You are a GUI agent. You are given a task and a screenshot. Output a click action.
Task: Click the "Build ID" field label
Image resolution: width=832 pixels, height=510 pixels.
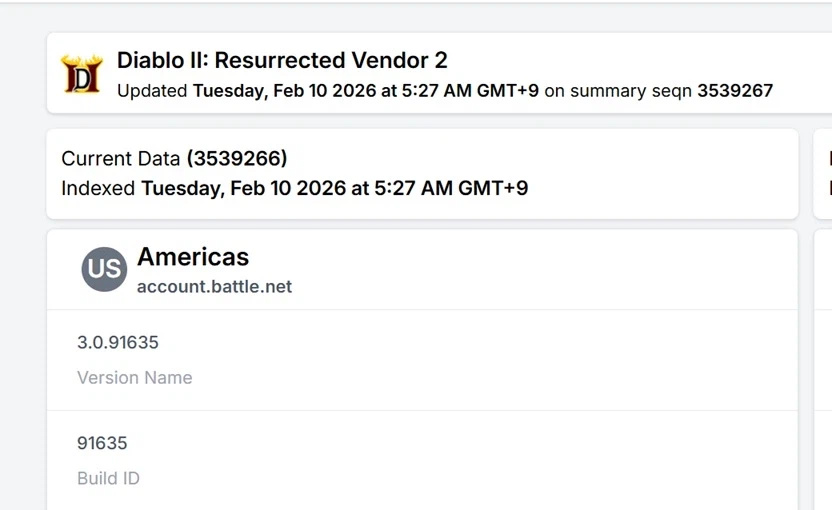tap(108, 478)
